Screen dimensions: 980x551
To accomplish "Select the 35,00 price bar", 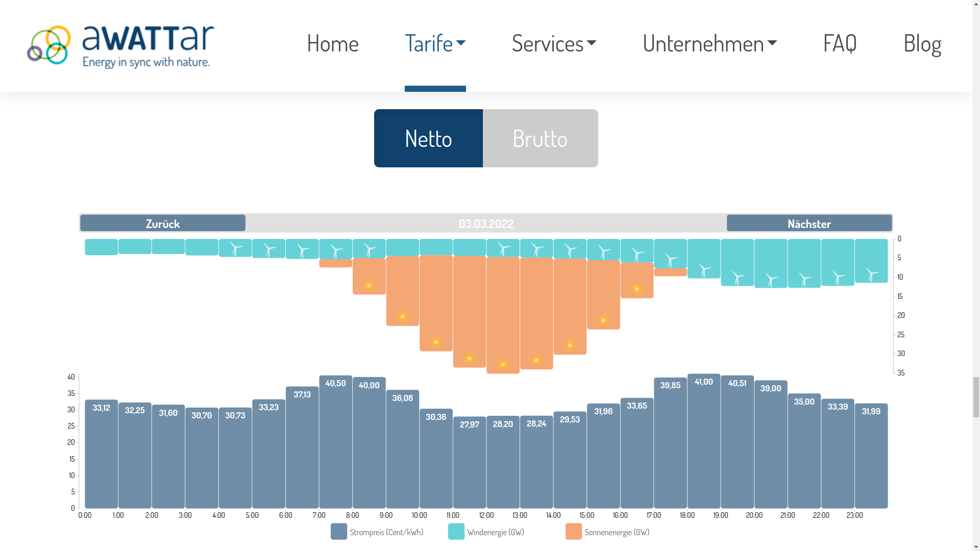I will point(804,451).
